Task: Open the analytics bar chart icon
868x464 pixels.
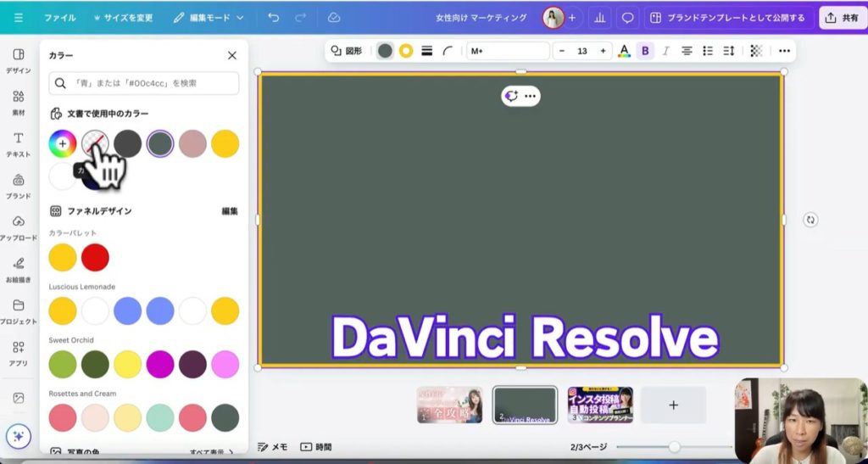Action: pyautogui.click(x=601, y=17)
